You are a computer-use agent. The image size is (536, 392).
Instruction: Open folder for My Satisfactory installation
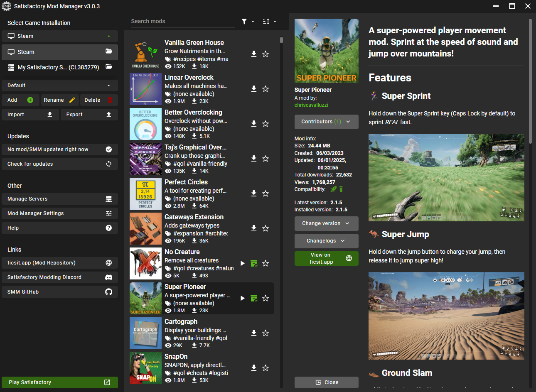109,67
